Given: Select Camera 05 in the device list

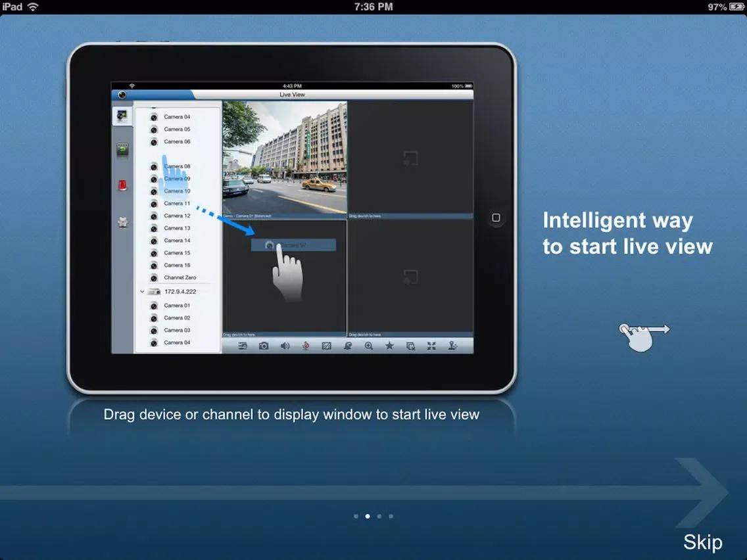Looking at the screenshot, I should click(178, 129).
